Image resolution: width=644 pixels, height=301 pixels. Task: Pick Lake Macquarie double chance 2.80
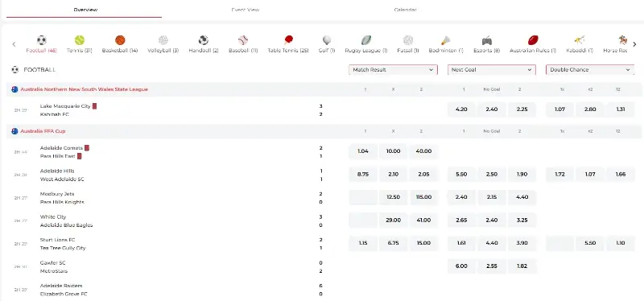(590, 109)
